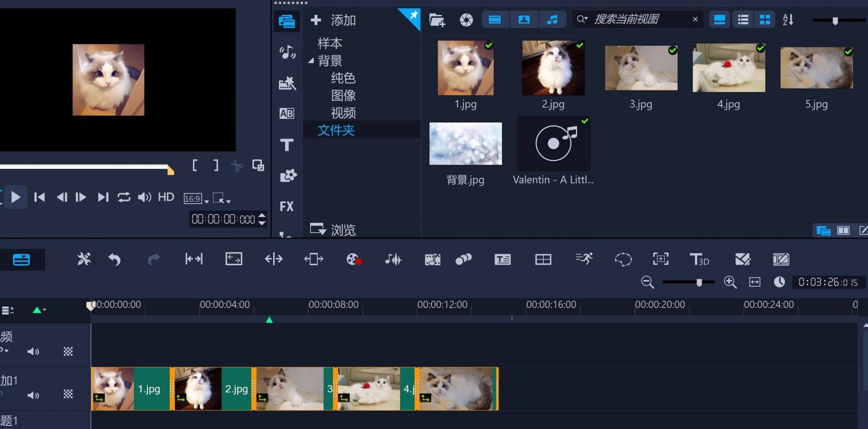Mute the overlay track 加1
Screen dimensions: 868x429
pyautogui.click(x=33, y=395)
